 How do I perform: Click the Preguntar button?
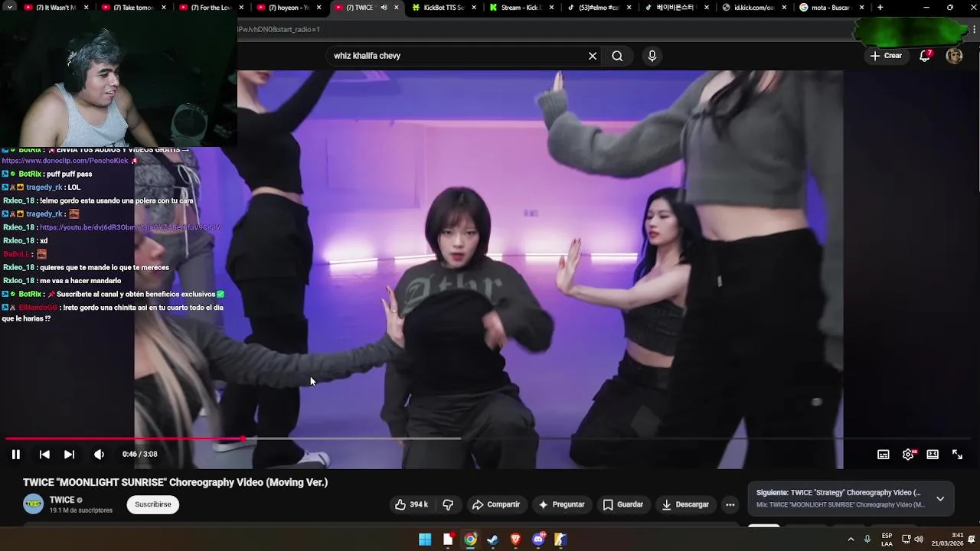(x=562, y=504)
